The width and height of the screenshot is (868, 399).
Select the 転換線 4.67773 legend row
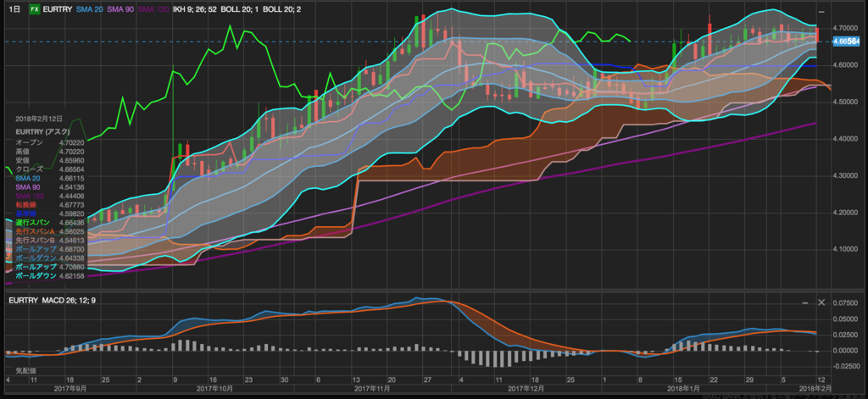(50, 205)
